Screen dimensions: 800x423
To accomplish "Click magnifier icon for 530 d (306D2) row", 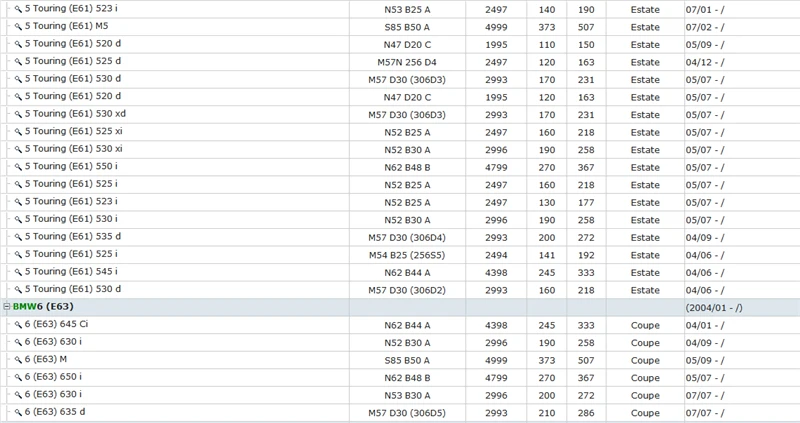I will tap(18, 289).
